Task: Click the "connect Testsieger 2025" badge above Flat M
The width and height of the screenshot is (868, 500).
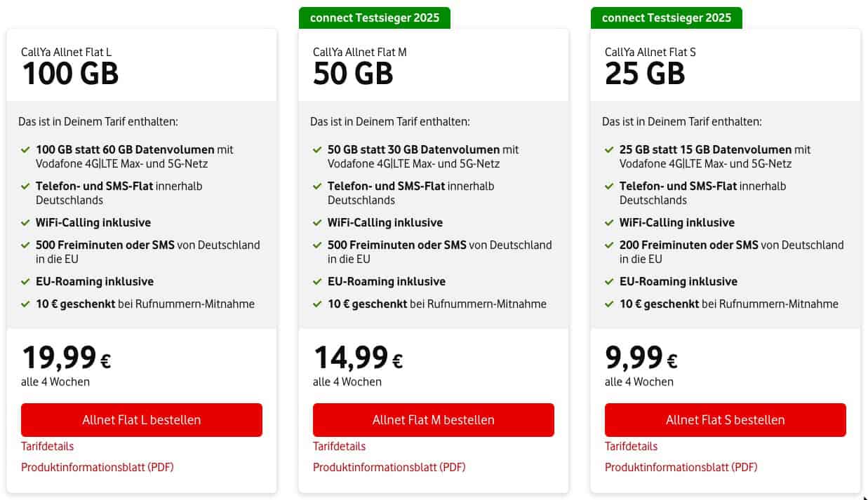Action: pyautogui.click(x=374, y=18)
